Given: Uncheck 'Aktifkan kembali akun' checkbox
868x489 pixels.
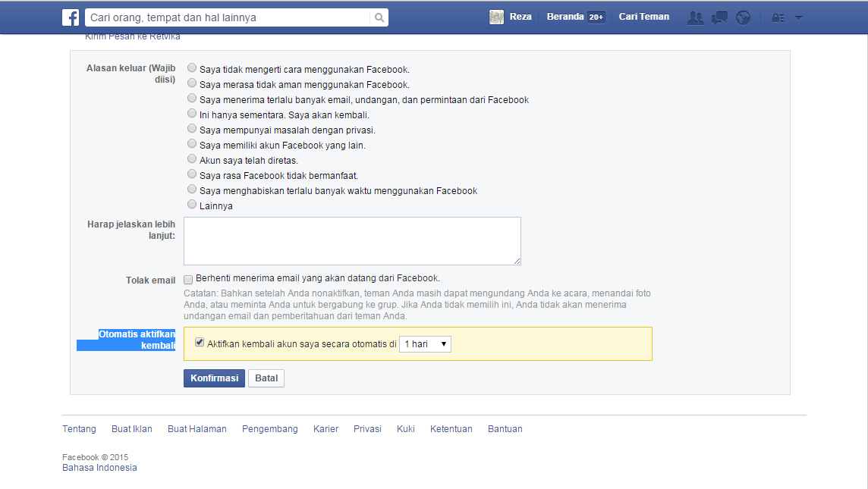Looking at the screenshot, I should pos(200,343).
